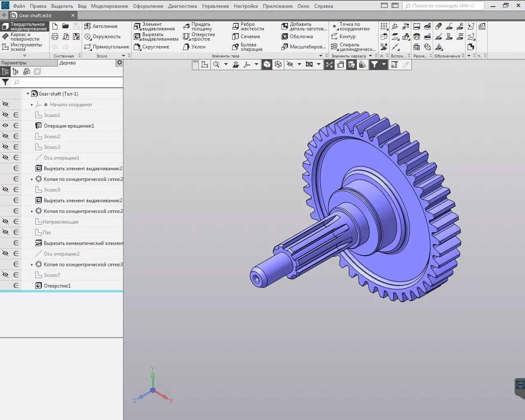Open the Моделирование menu
Screen dimensions: 525x420
[x=110, y=6]
